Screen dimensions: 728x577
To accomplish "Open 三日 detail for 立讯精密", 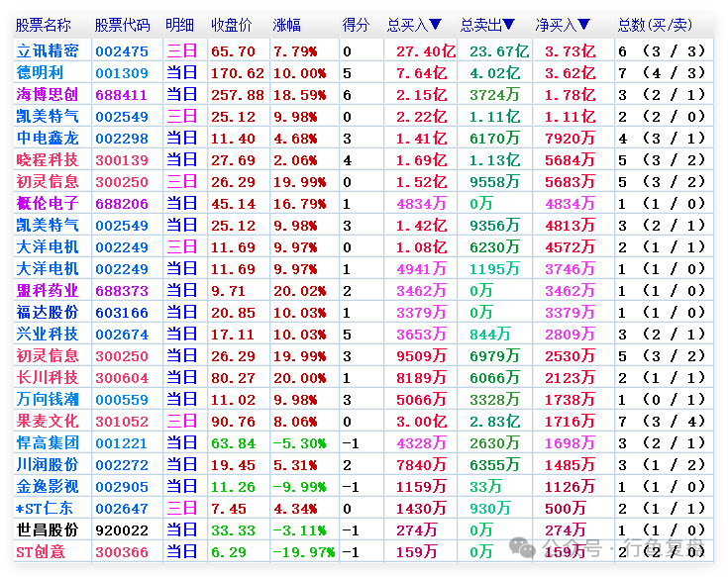I will (182, 51).
